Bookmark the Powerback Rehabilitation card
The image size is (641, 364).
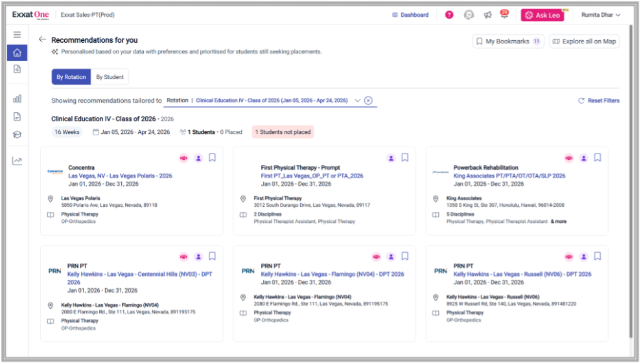[x=598, y=157]
